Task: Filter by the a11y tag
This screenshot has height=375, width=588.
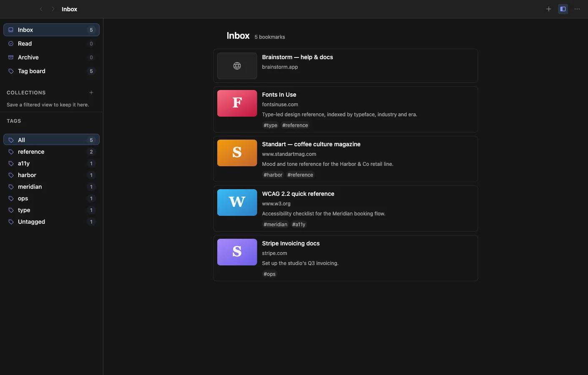Action: click(x=51, y=163)
